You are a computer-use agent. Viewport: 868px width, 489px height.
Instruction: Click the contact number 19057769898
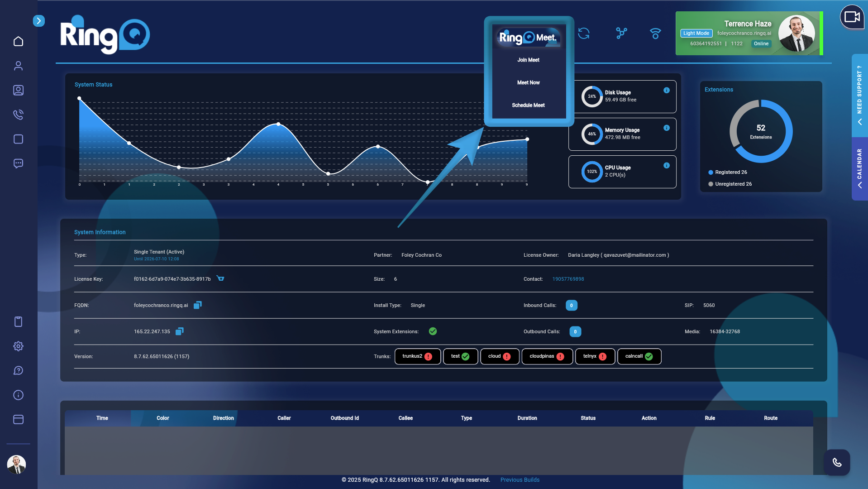point(568,279)
